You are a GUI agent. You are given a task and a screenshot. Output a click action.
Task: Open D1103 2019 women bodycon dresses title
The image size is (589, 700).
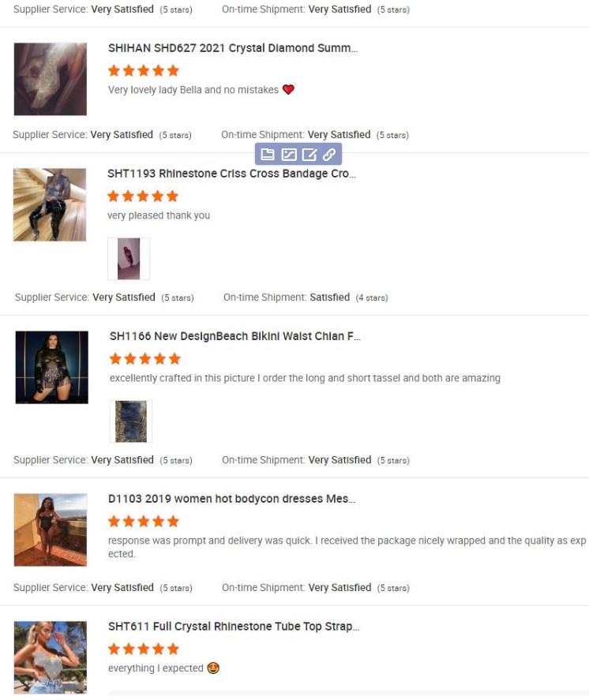click(231, 499)
